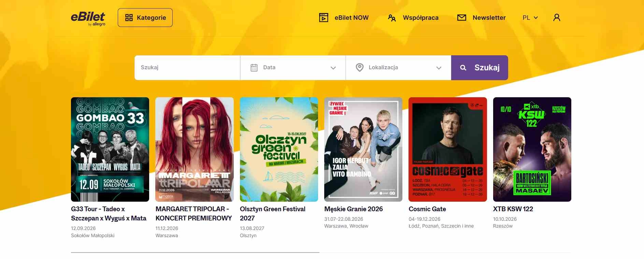Open MARGARET TRIPOLAR KONCERT PREMIEROWY title
644x259 pixels.
point(194,214)
